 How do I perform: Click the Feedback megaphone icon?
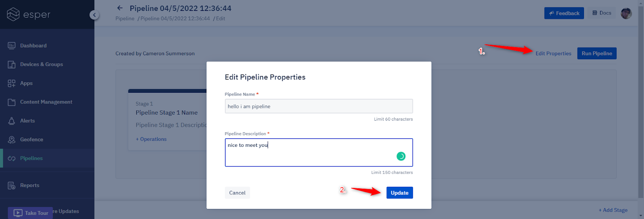pos(551,13)
